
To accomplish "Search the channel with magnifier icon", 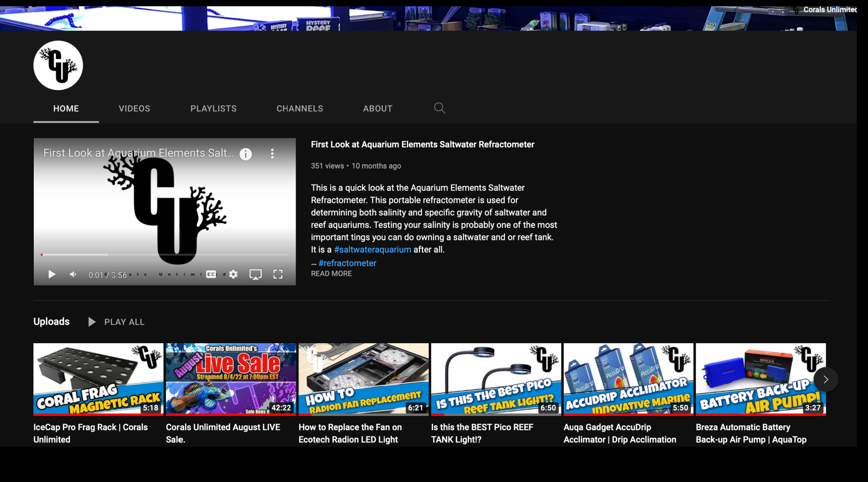I will pos(439,108).
